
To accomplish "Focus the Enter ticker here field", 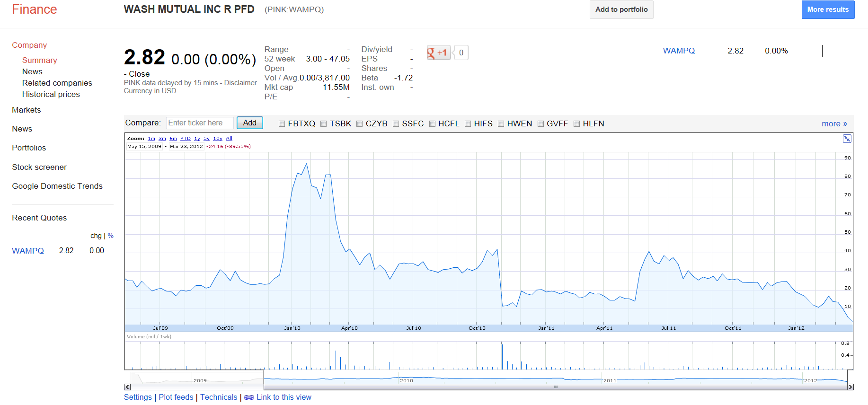I will pos(200,123).
